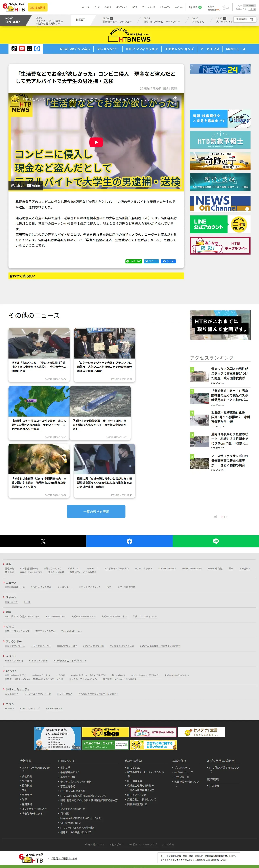Open the 字幕付きCM footer banner
The image size is (259, 868).
click(57, 738)
